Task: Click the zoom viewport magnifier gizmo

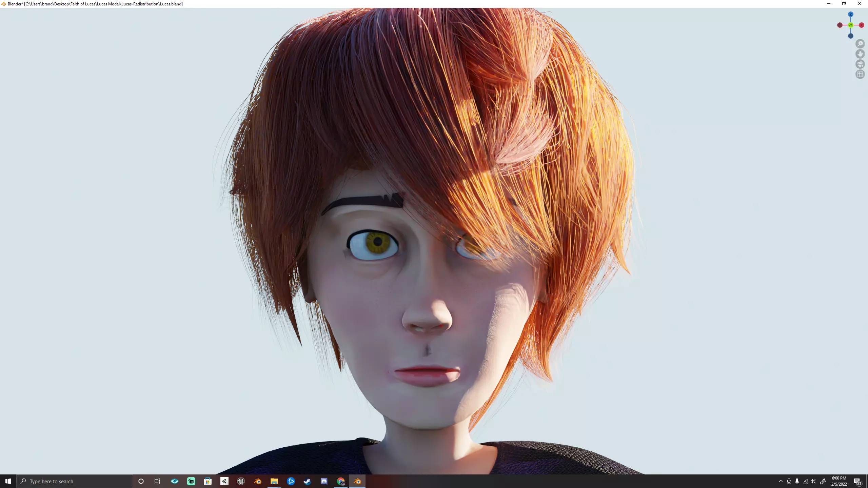Action: click(860, 44)
